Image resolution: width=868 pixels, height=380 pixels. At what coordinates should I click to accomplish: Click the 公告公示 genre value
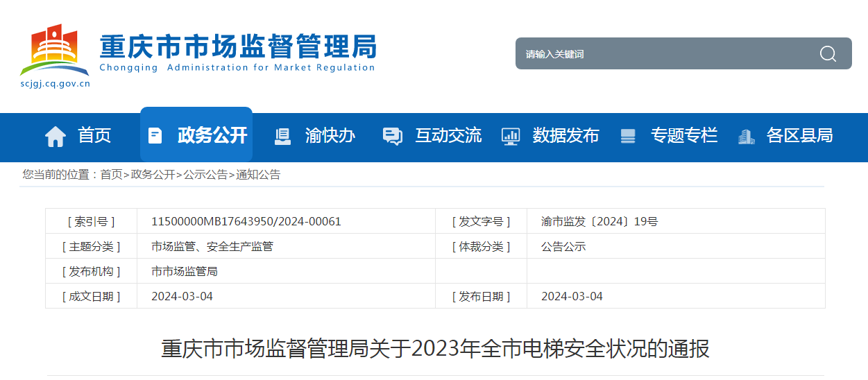563,247
